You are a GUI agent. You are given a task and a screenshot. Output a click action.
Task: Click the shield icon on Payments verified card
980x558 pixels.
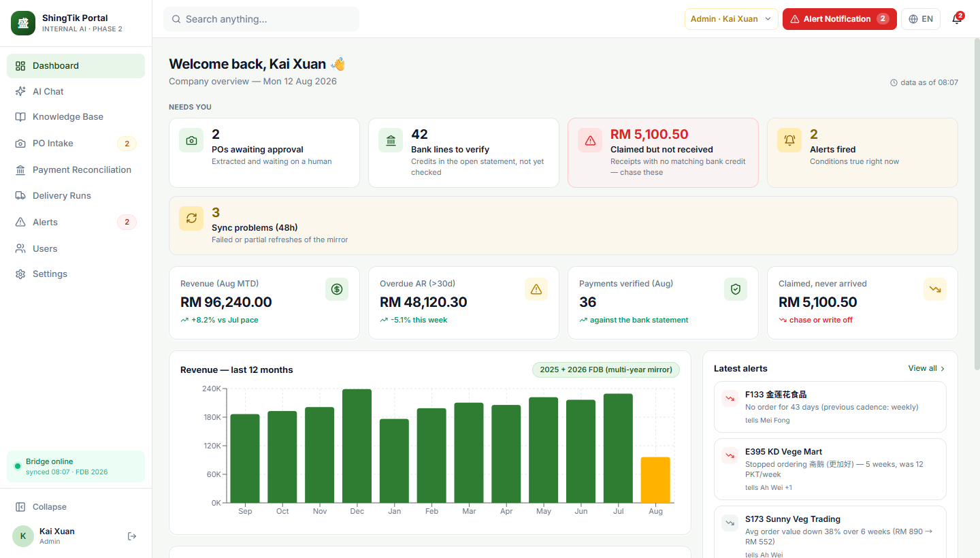point(736,289)
